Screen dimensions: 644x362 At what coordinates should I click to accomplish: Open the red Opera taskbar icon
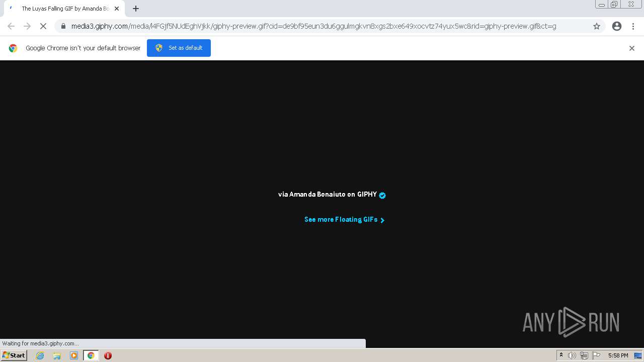point(108,355)
